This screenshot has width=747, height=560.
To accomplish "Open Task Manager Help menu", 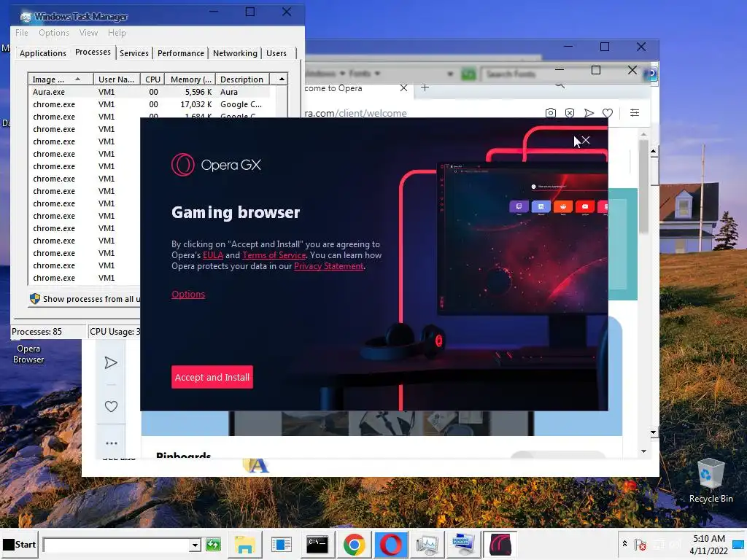I will 117,33.
